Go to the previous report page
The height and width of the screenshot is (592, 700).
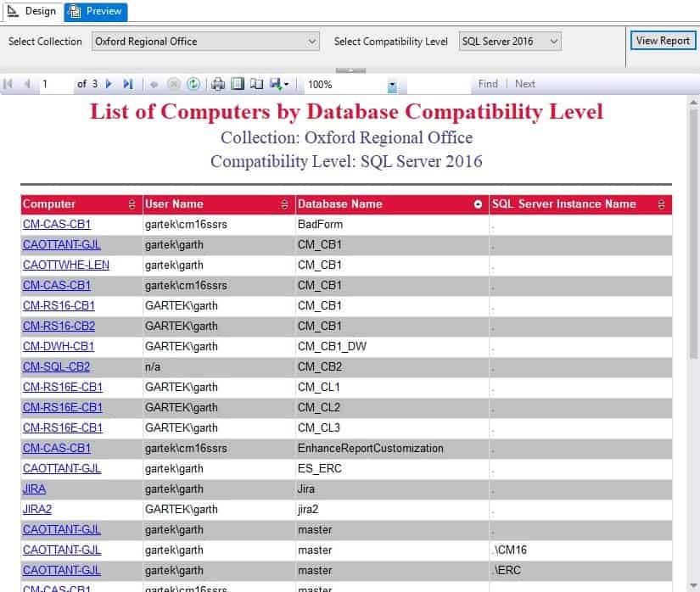click(x=27, y=84)
